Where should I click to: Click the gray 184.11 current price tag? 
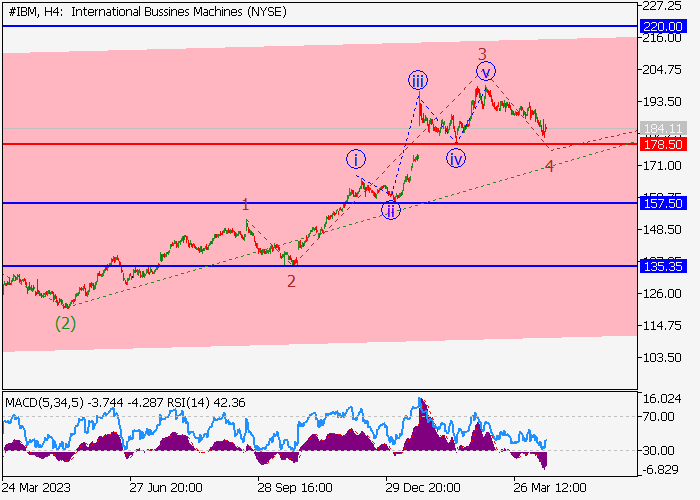tap(663, 129)
